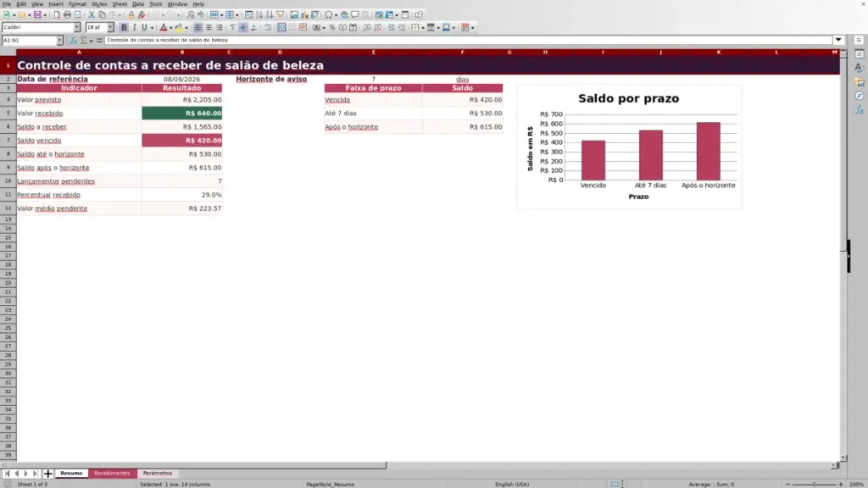Image resolution: width=868 pixels, height=488 pixels.
Task: Click the Print icon in toolbar
Action: pos(67,14)
